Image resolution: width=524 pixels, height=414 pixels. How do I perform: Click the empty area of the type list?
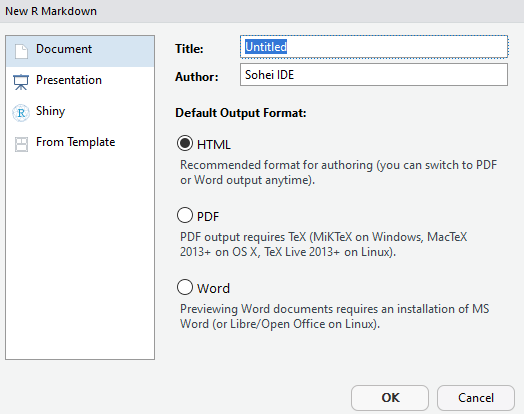(80, 259)
